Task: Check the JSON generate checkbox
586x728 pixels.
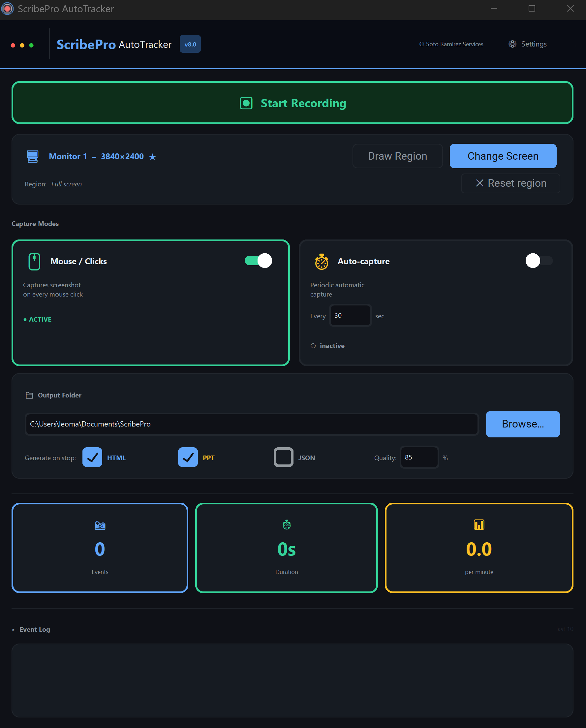Action: click(284, 457)
